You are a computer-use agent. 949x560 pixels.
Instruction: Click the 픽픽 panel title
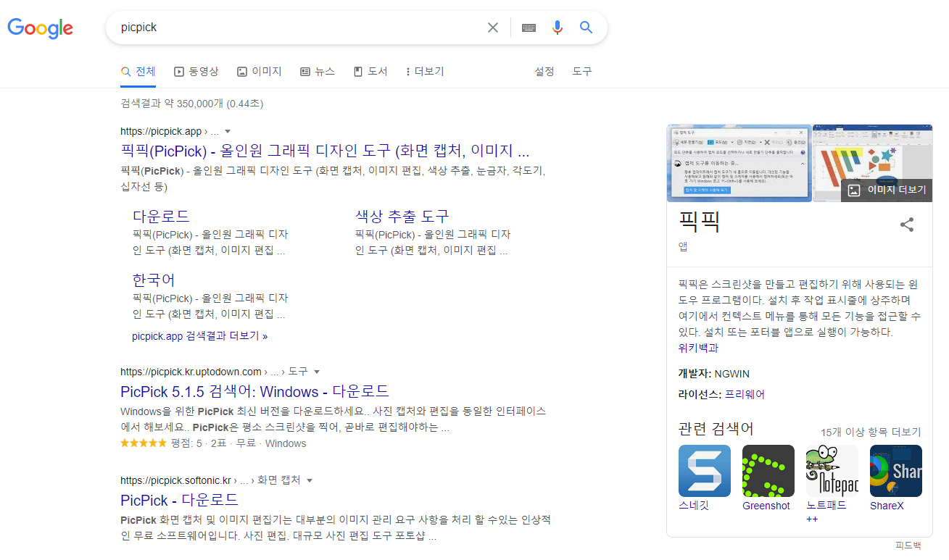(x=700, y=221)
